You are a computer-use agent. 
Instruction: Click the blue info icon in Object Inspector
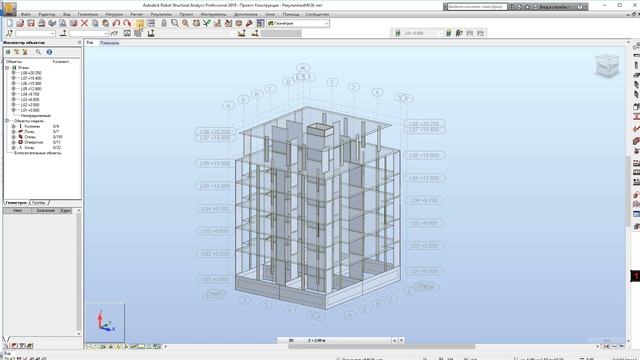tap(49, 52)
